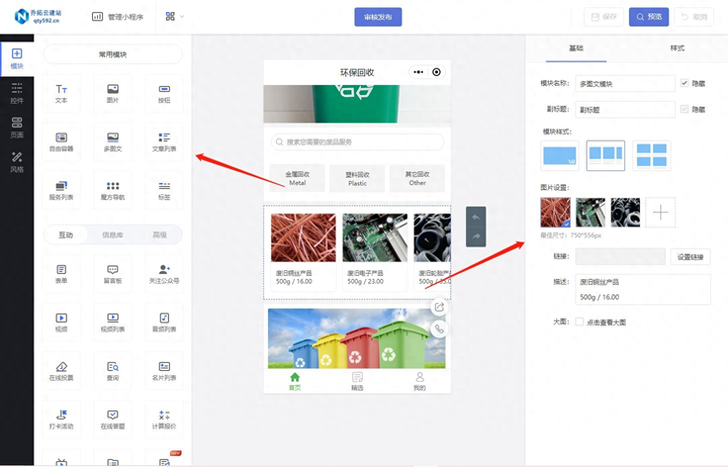Enable the 点击查看大图 checkbox
The height and width of the screenshot is (467, 728).
tap(579, 322)
